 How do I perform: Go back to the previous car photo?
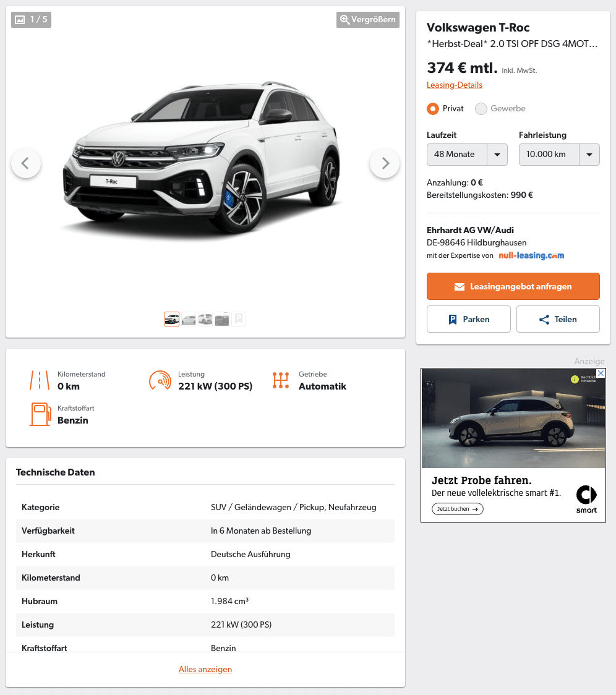pyautogui.click(x=26, y=163)
